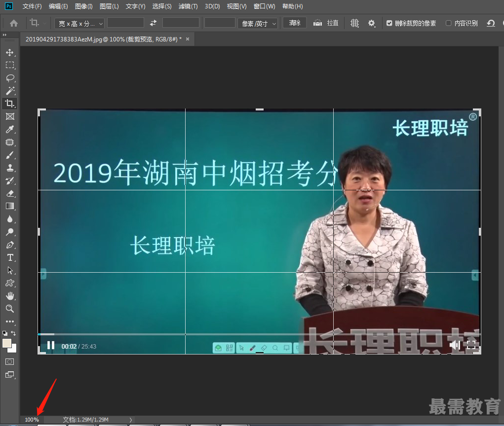Close the 20190429 jpg document tab
Viewport: 504px width, 426px height.
coord(188,39)
